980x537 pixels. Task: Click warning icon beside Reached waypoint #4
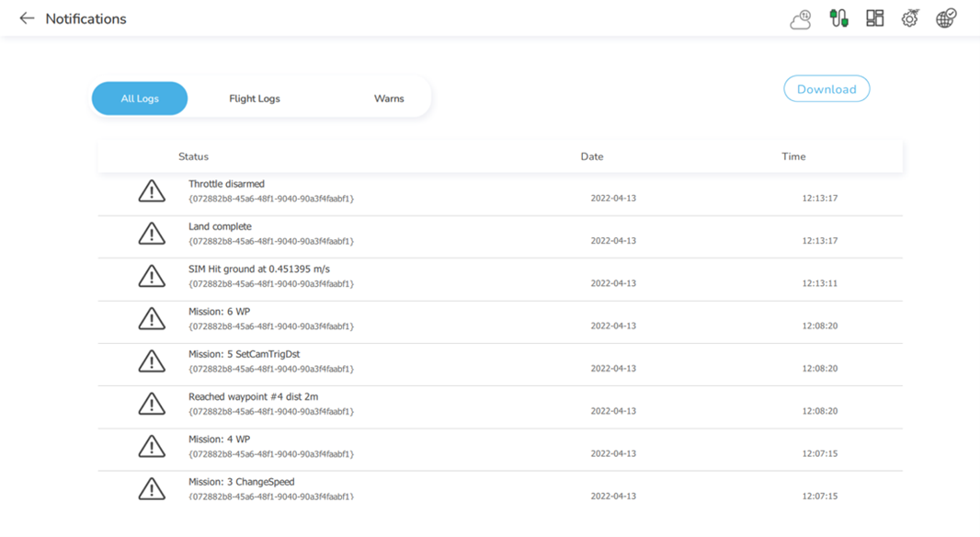[152, 404]
